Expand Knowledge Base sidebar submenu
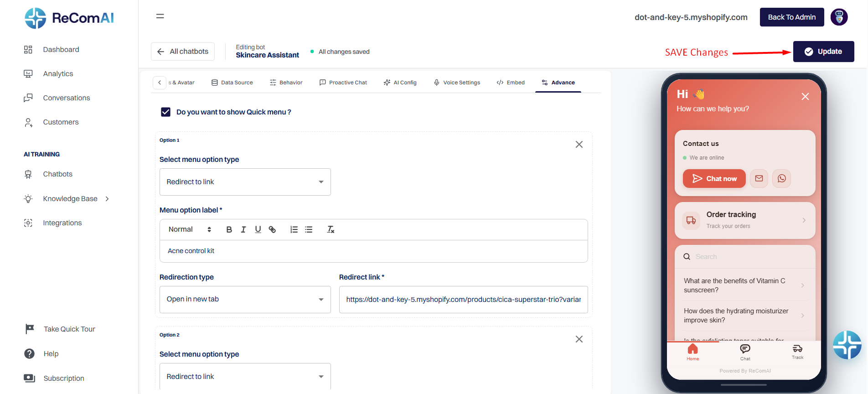The width and height of the screenshot is (868, 394). point(107,199)
